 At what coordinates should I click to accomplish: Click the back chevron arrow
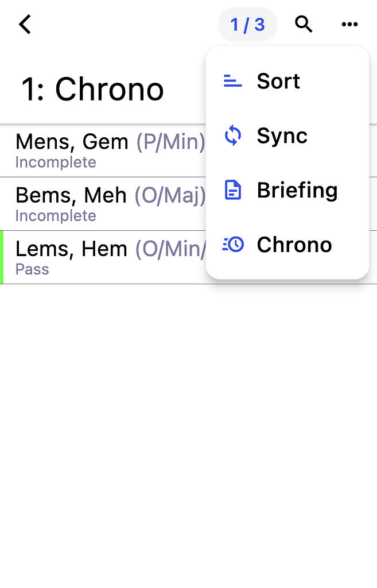pos(25,25)
